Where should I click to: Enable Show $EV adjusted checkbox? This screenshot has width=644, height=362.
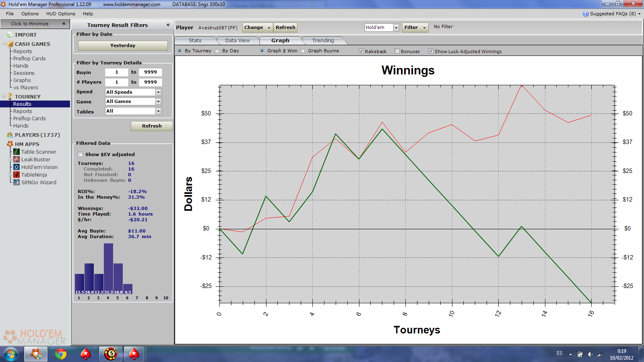pos(80,154)
